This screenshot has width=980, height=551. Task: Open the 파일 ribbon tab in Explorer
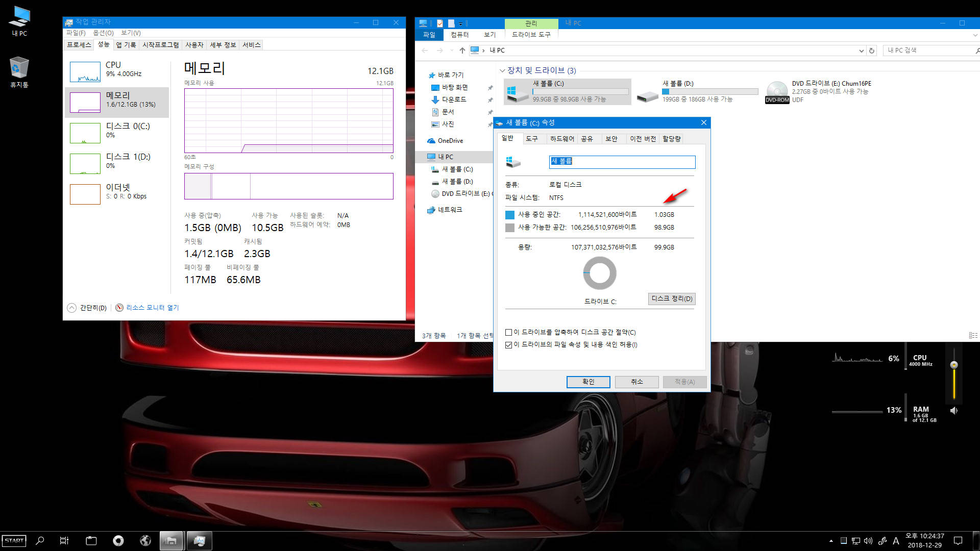[429, 35]
